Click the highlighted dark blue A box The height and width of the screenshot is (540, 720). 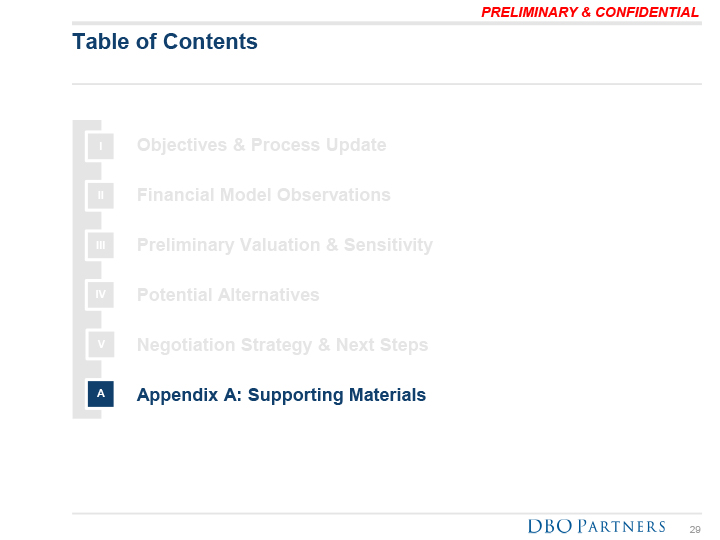(100, 395)
